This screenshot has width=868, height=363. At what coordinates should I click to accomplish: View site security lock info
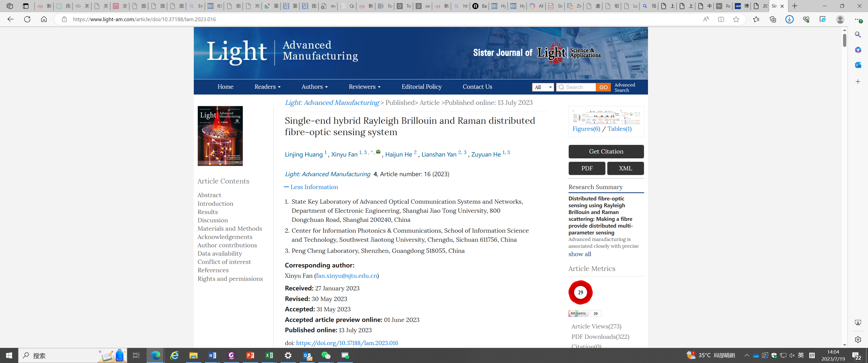[64, 19]
